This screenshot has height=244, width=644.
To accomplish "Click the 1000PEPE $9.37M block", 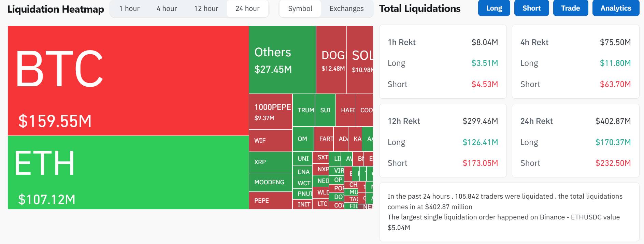I will (271, 112).
